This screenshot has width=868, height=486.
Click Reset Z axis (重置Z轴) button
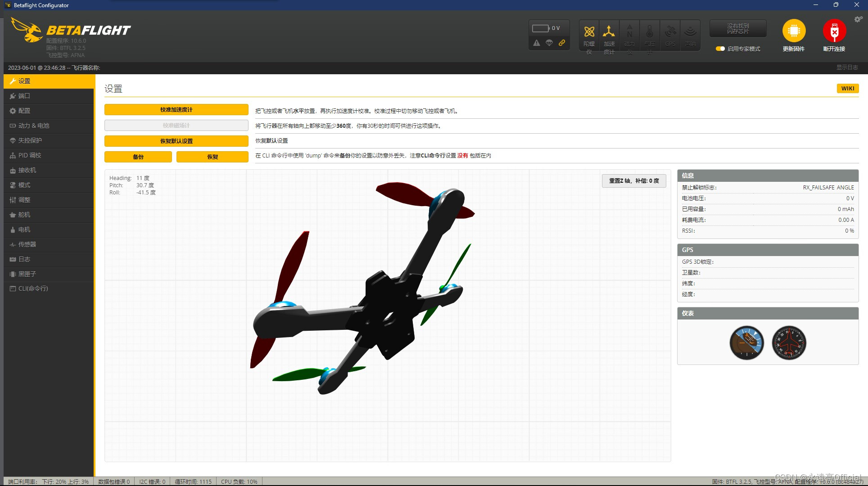click(634, 181)
